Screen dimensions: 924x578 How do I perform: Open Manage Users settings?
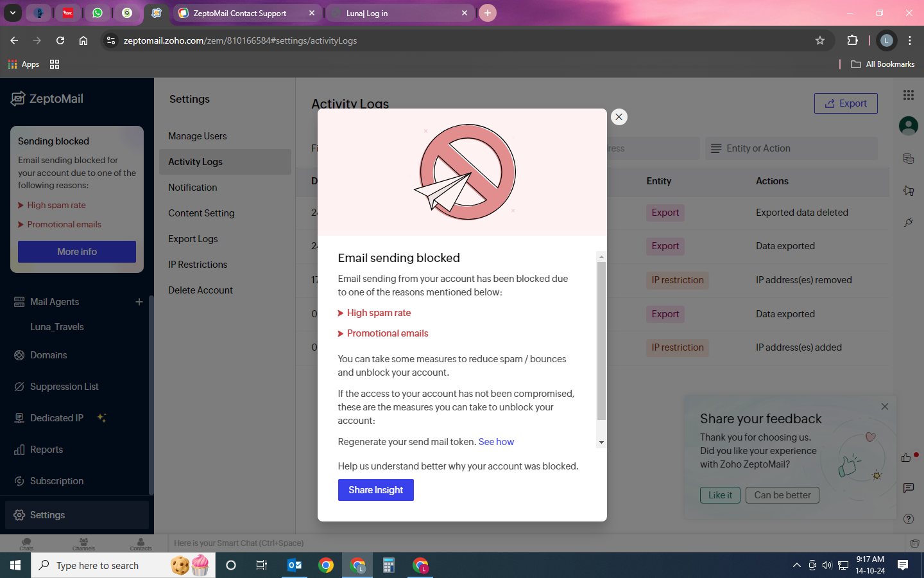[198, 136]
